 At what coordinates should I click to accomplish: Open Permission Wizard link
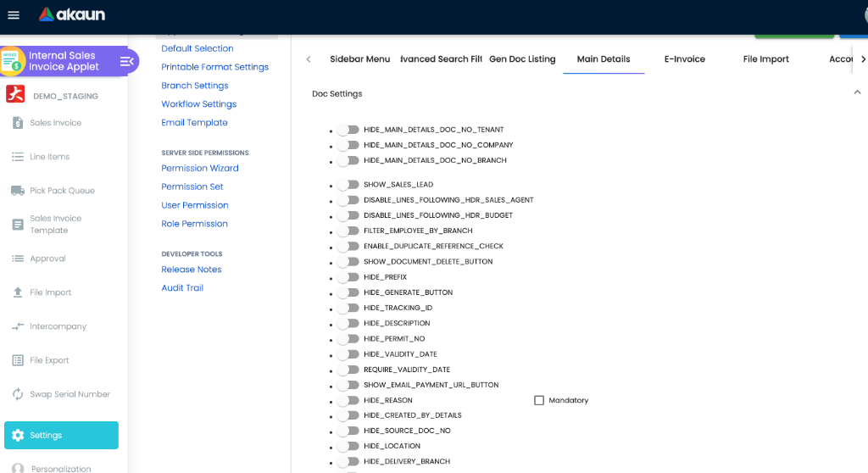tap(200, 169)
